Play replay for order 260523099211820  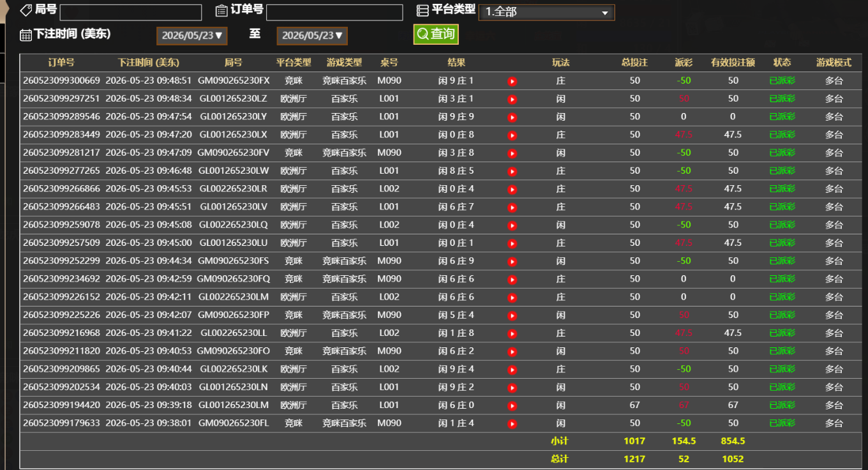[x=512, y=351]
